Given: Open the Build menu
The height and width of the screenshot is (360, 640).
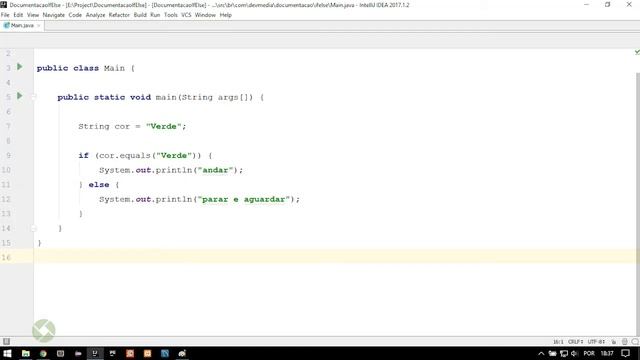Looking at the screenshot, I should [140, 15].
